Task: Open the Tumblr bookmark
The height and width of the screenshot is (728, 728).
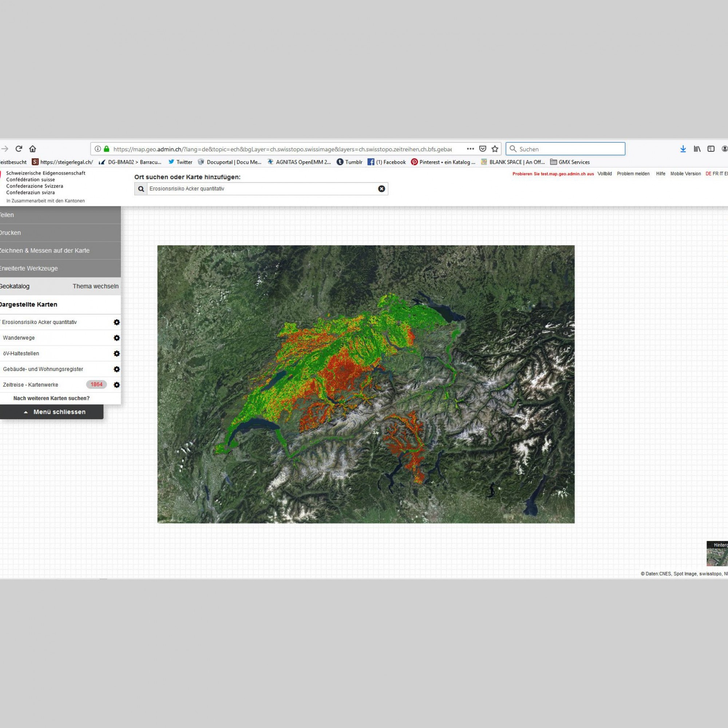Action: [x=349, y=162]
